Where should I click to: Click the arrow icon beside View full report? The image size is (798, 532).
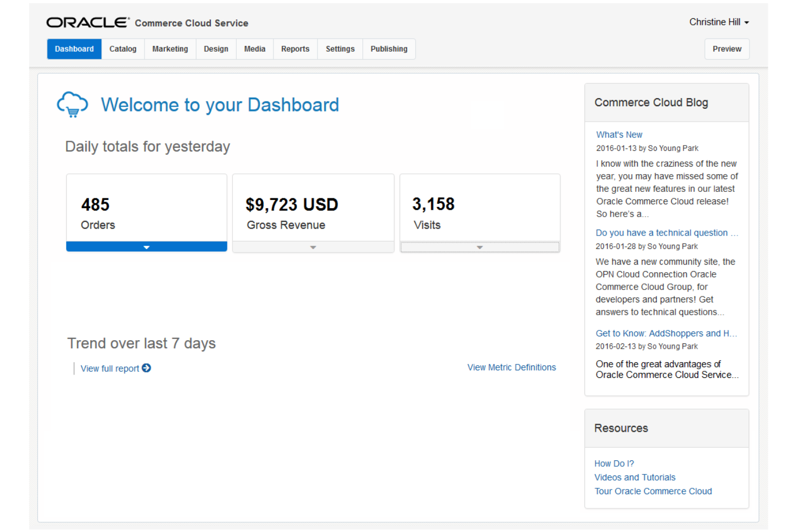coord(146,368)
